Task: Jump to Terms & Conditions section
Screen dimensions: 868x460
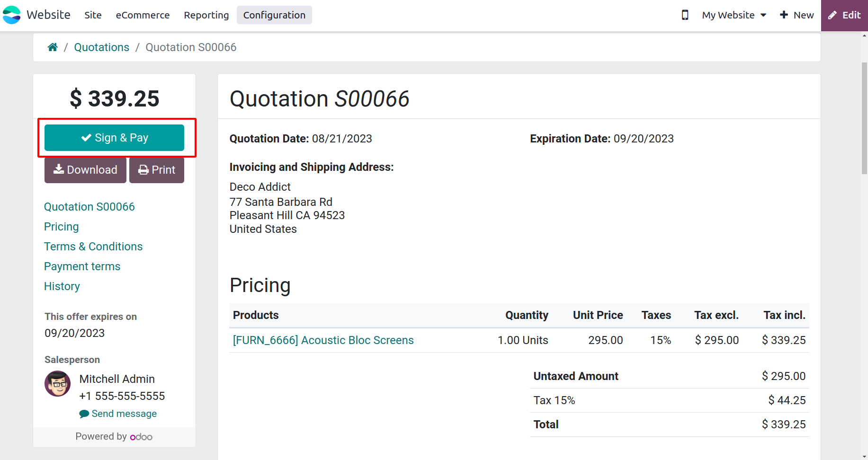Action: point(93,247)
